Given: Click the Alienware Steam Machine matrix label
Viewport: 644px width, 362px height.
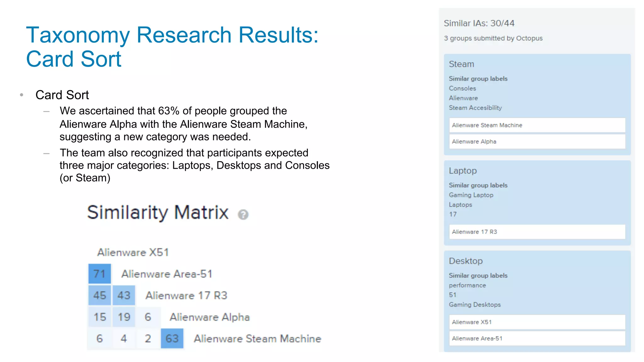Looking at the screenshot, I should pyautogui.click(x=258, y=339).
